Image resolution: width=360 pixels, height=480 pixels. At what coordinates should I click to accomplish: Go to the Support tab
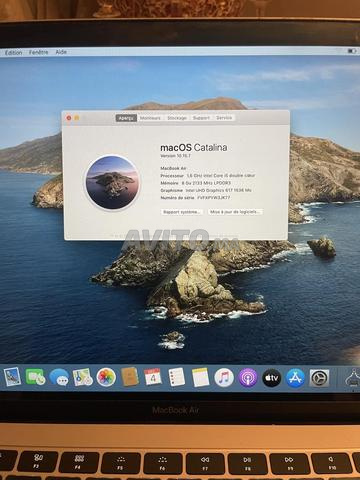(201, 118)
